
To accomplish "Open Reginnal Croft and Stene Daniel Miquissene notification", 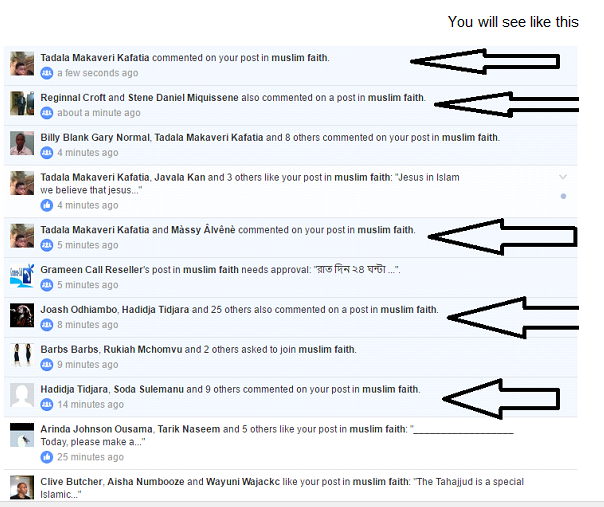I will click(x=290, y=106).
